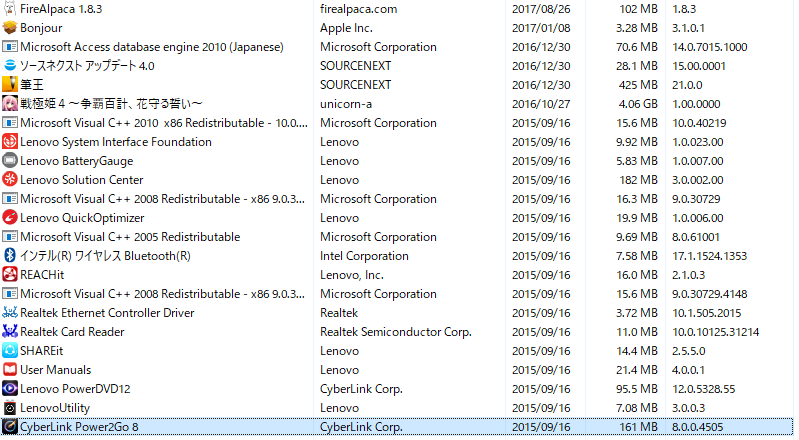Click the ソースネクスト アップデート 4.0 icon
This screenshot has width=799, height=440.
tap(10, 66)
